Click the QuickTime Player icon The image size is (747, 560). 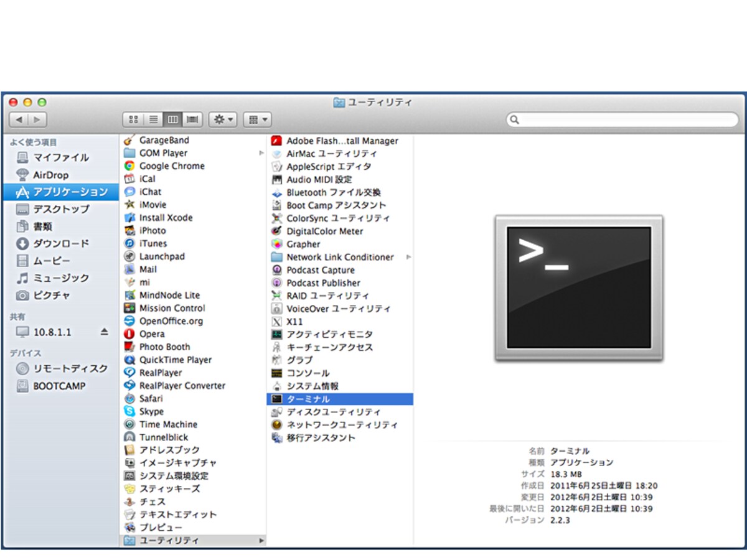129,360
